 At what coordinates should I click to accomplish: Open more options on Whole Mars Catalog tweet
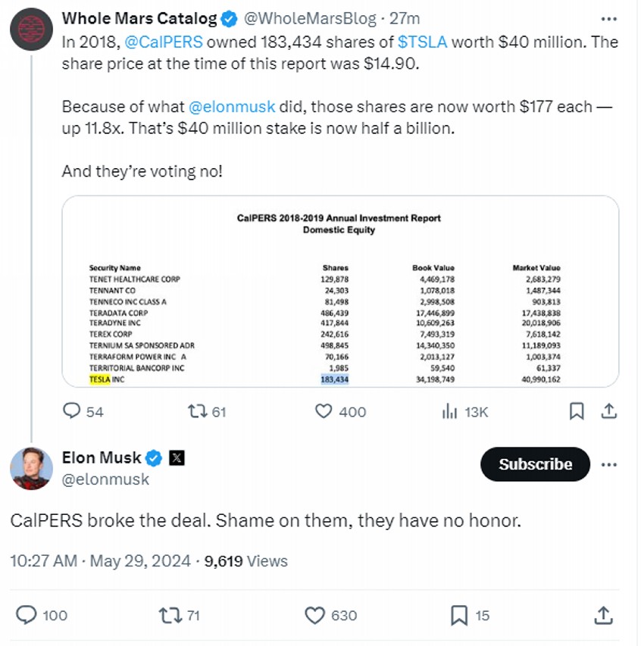(608, 18)
